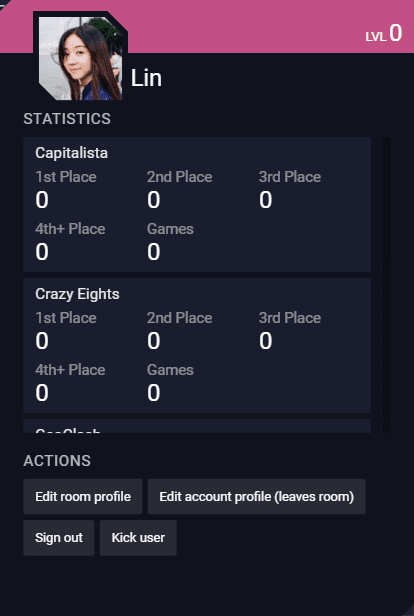
Task: Click Edit account profile (leaves room)
Action: pyautogui.click(x=256, y=497)
